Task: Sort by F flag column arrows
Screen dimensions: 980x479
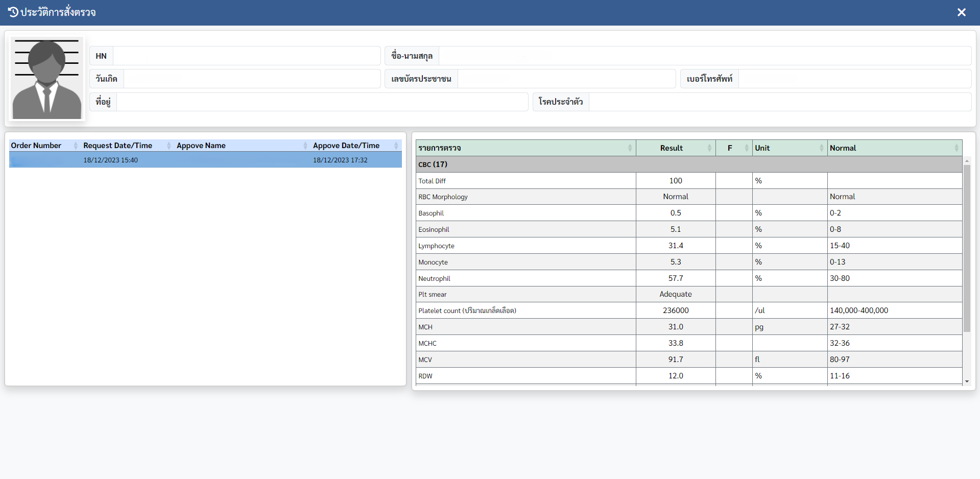Action: [x=746, y=148]
